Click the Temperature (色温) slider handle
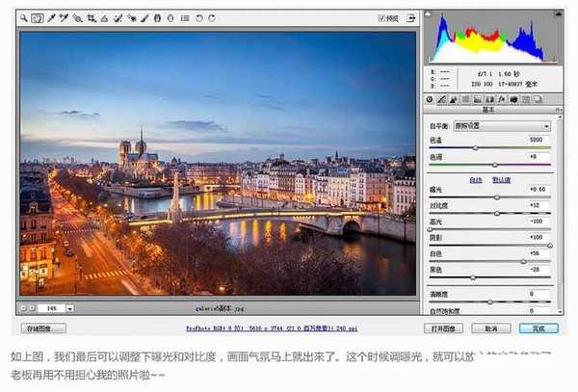 coord(476,148)
